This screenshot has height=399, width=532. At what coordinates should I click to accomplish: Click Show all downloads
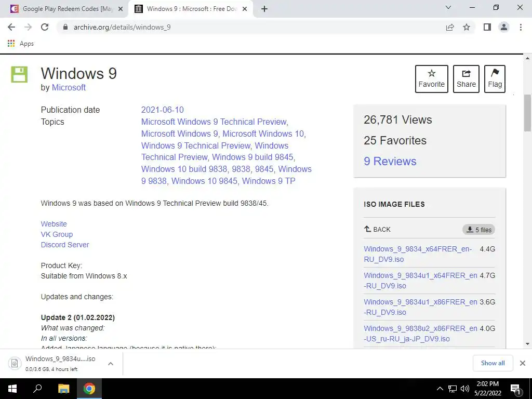493,363
